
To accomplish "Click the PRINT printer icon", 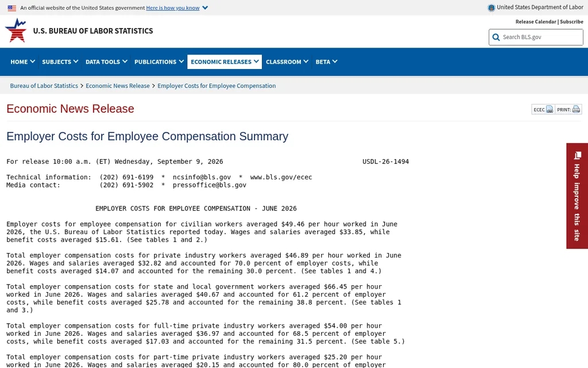I will coord(576,109).
